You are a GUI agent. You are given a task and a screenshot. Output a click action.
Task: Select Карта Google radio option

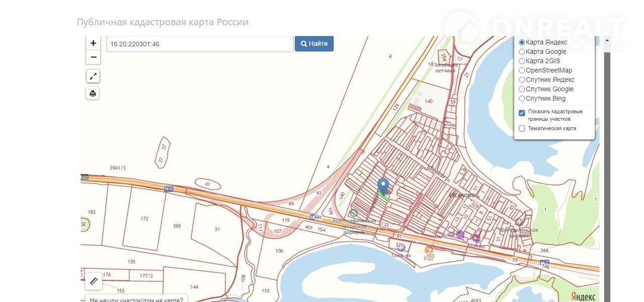tap(522, 52)
